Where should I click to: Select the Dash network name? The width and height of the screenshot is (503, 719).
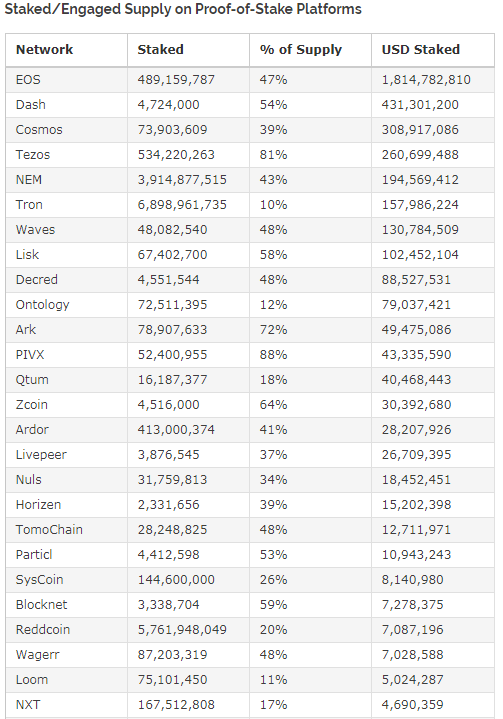31,105
